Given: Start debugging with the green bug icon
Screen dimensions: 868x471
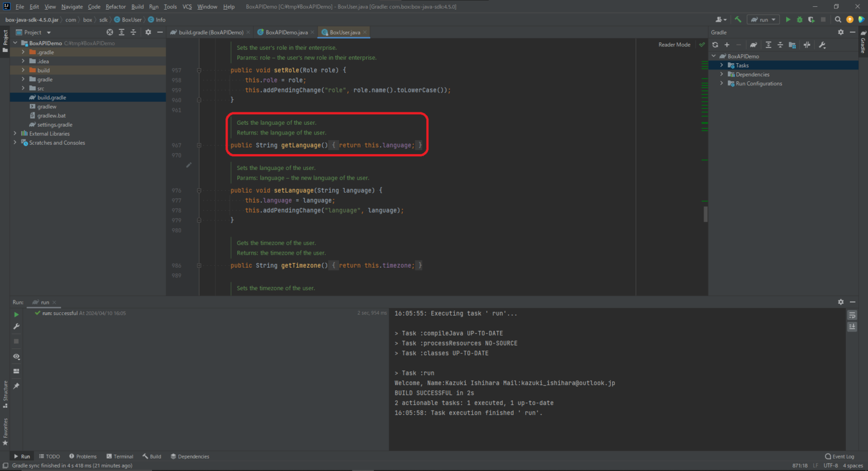Looking at the screenshot, I should pyautogui.click(x=799, y=19).
